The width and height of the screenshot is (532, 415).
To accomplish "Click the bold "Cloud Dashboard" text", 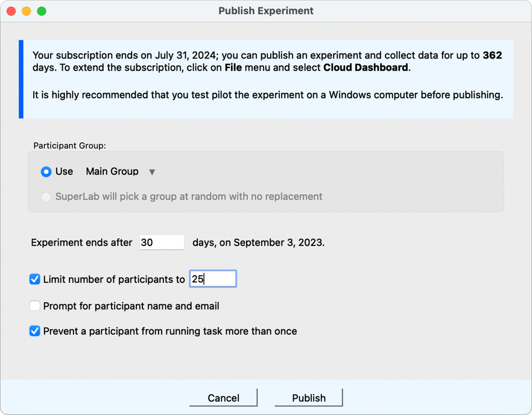I will point(366,68).
